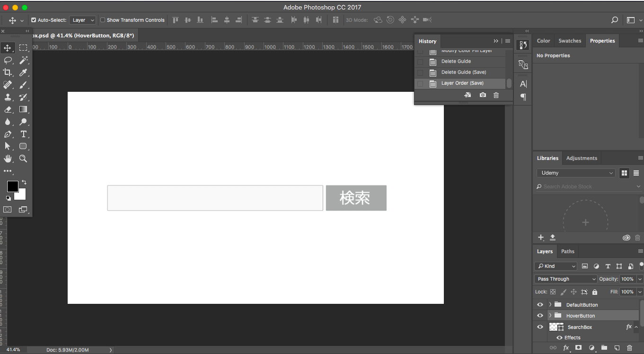Hide the DefaultButton layer group
The width and height of the screenshot is (644, 354).
point(540,305)
